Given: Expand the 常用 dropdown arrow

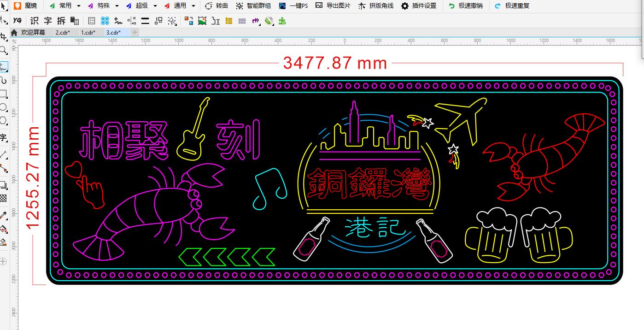Looking at the screenshot, I should (x=79, y=6).
